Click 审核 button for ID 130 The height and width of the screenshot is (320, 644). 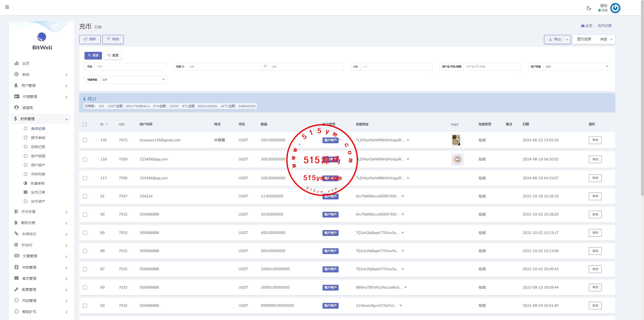pyautogui.click(x=595, y=140)
